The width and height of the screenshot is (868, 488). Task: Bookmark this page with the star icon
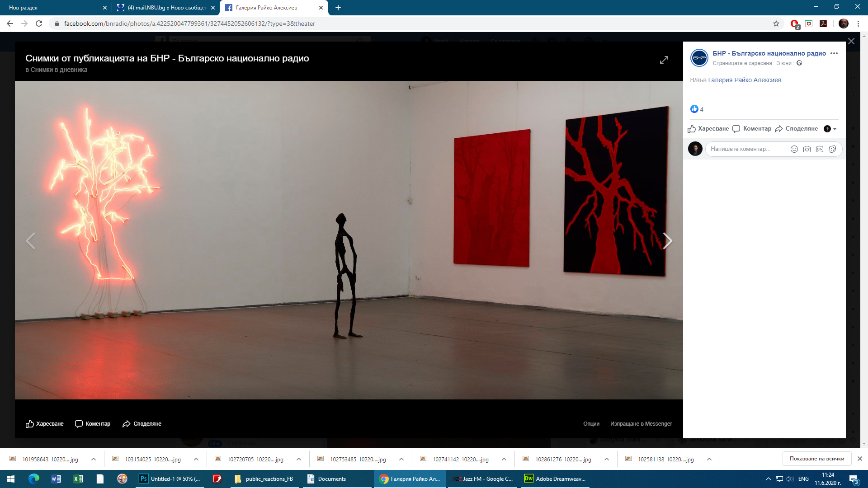[x=776, y=23]
